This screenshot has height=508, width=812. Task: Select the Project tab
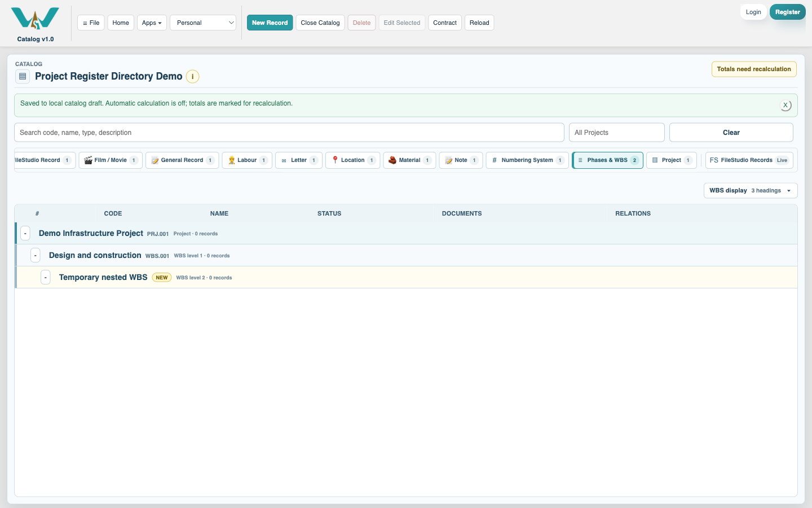[x=672, y=160]
